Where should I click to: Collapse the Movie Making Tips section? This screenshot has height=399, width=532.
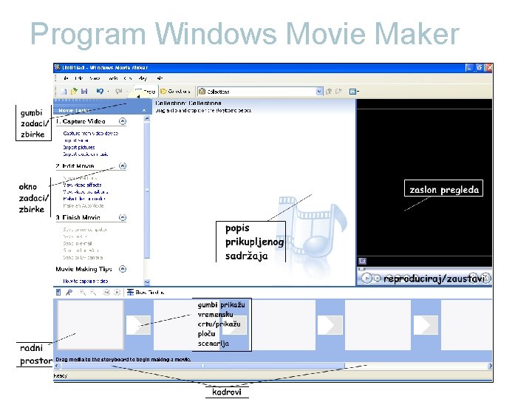click(x=123, y=269)
